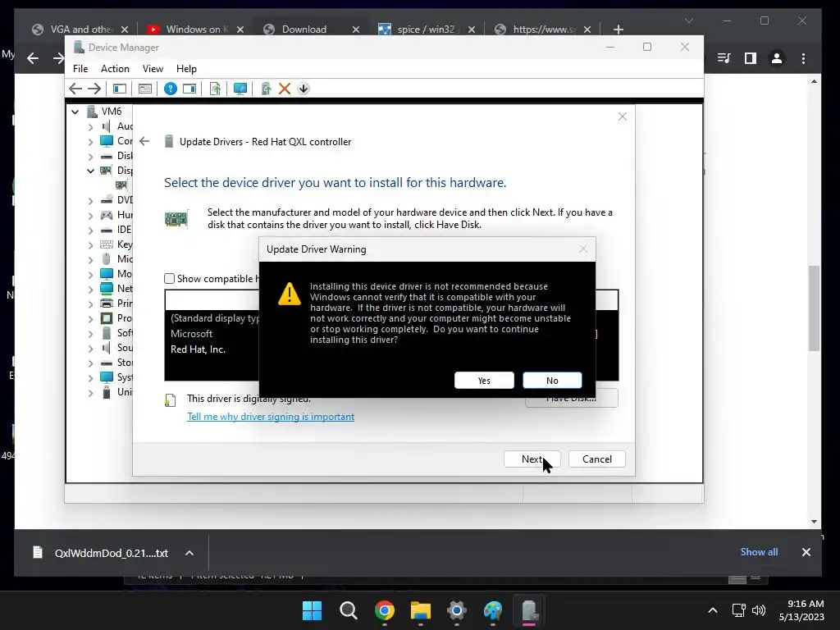840x630 pixels.
Task: Show hidden system tray icons chevron
Action: (x=713, y=610)
